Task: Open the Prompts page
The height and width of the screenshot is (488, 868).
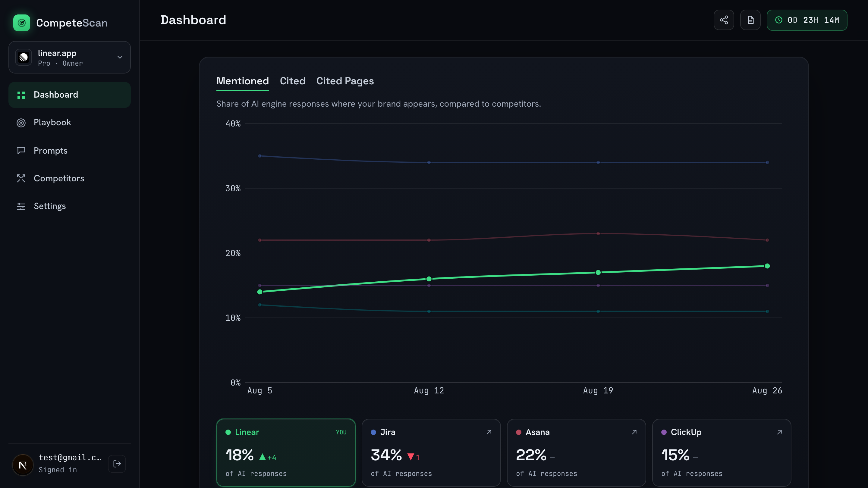Action: point(69,151)
